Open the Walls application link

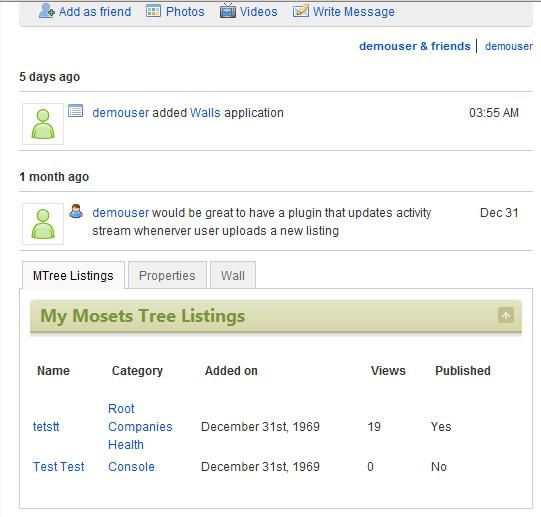(205, 113)
